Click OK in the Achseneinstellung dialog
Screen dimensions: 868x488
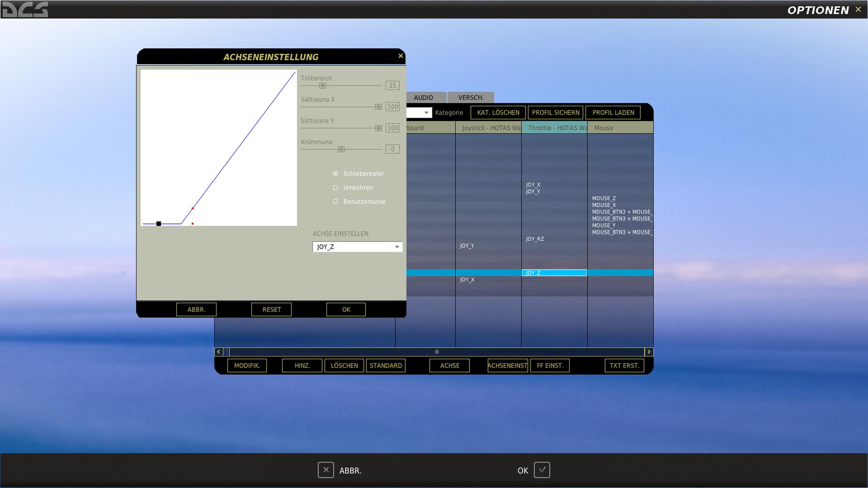(346, 310)
